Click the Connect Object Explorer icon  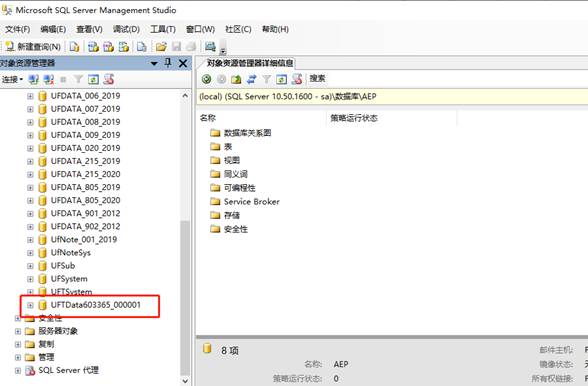34,79
